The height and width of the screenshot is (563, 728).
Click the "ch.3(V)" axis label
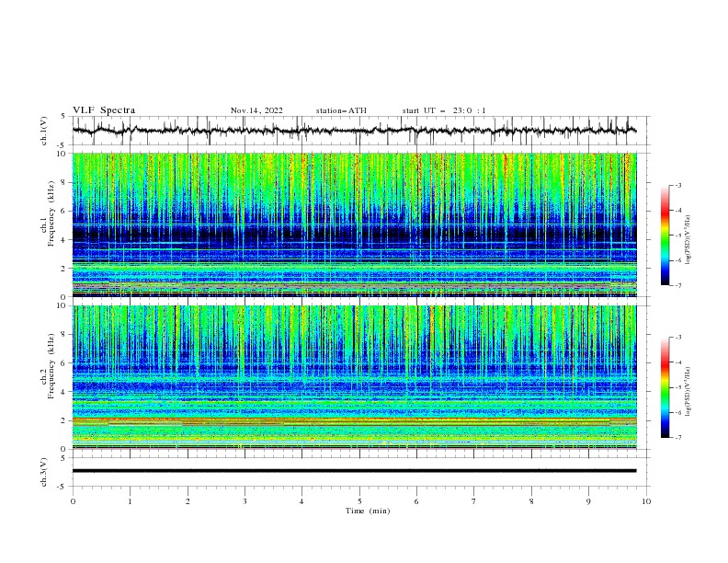click(44, 472)
